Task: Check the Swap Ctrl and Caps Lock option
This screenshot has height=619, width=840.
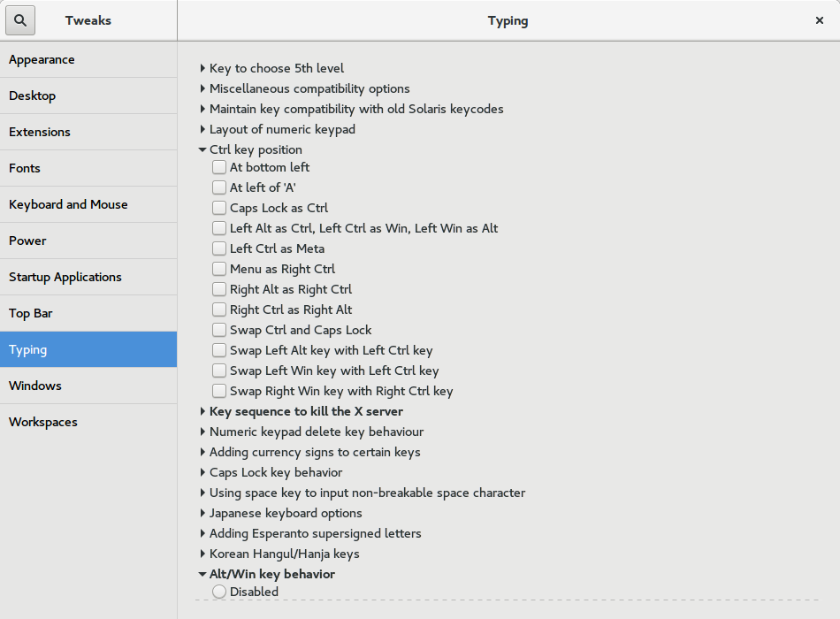Action: [x=219, y=330]
